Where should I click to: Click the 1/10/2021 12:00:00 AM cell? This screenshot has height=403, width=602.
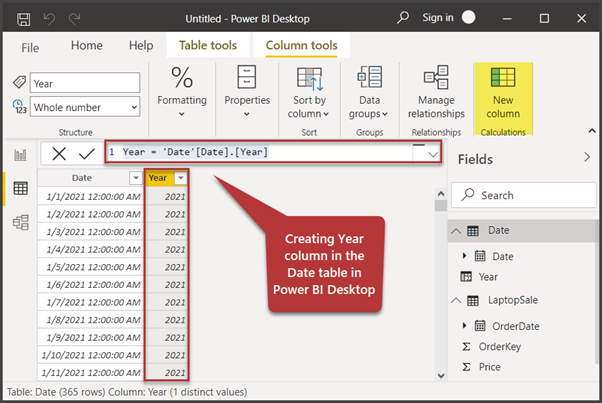pos(91,355)
